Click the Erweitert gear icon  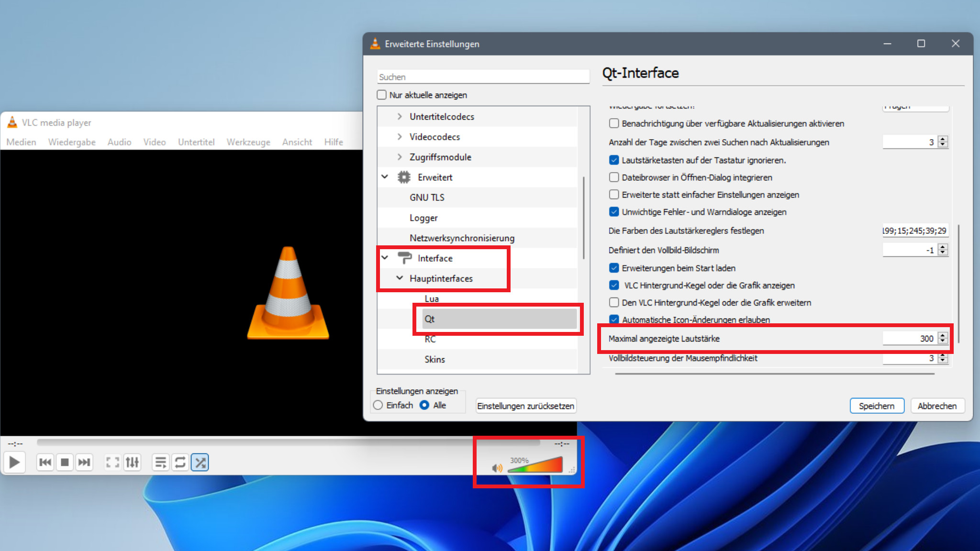click(404, 177)
